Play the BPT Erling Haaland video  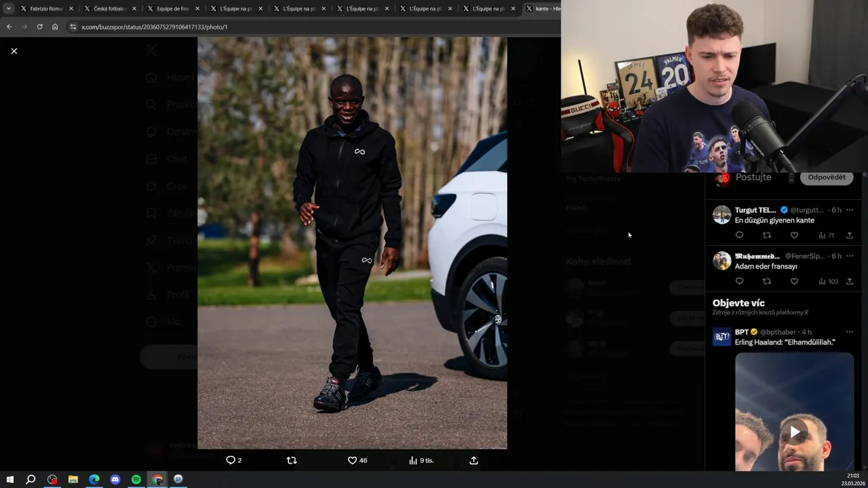pyautogui.click(x=795, y=432)
